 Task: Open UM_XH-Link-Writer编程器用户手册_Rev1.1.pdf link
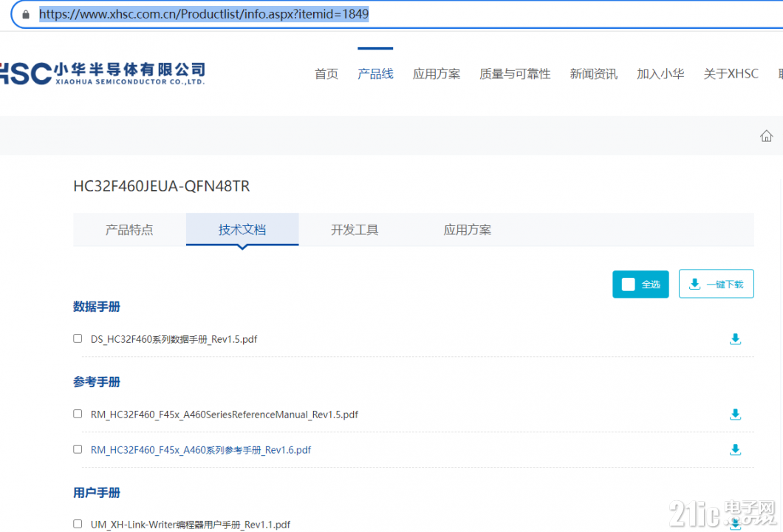tap(191, 525)
